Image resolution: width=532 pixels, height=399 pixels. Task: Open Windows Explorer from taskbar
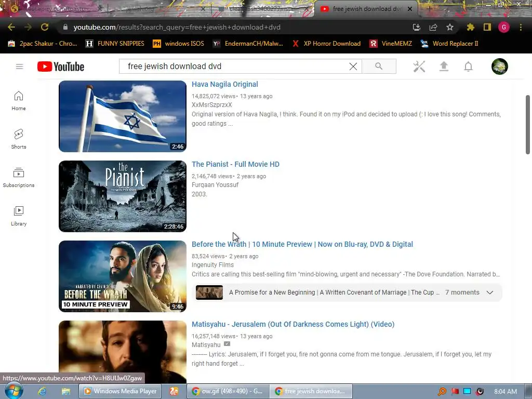[x=65, y=391]
